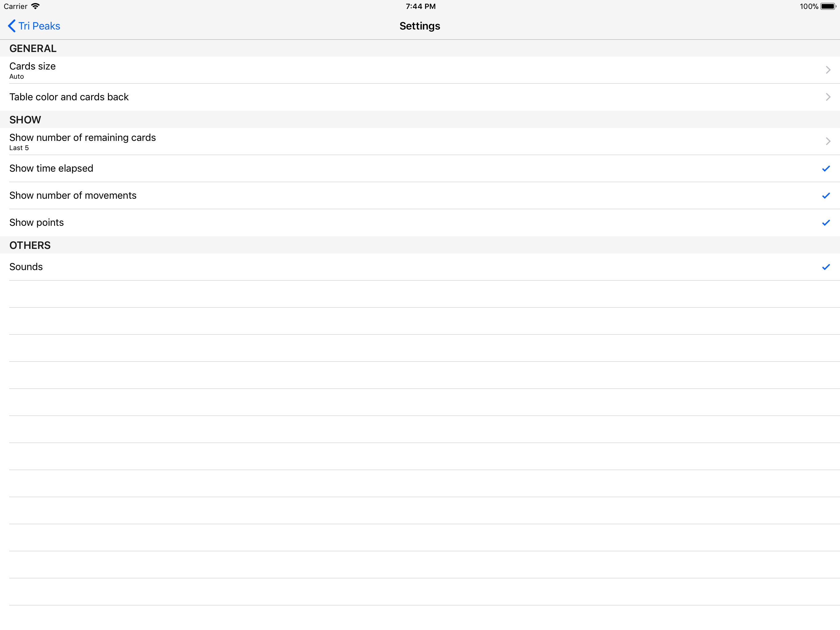The width and height of the screenshot is (840, 630).
Task: Tap the back chevron arrow icon
Action: (x=12, y=26)
